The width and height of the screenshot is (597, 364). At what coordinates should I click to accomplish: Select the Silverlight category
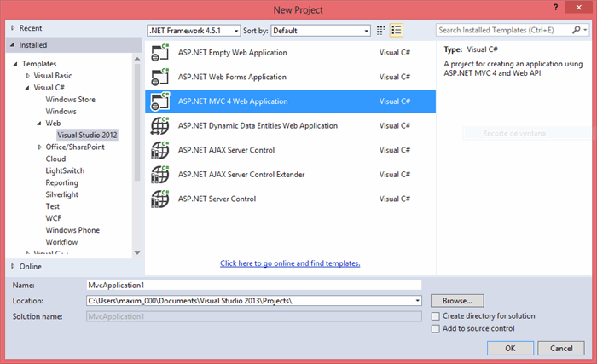point(62,194)
